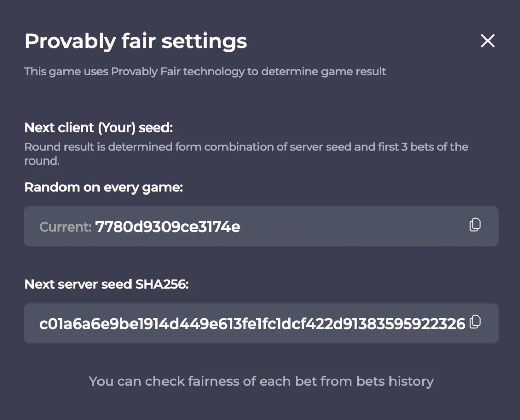
Task: Click the Provably Fair technology description line
Action: tap(205, 71)
